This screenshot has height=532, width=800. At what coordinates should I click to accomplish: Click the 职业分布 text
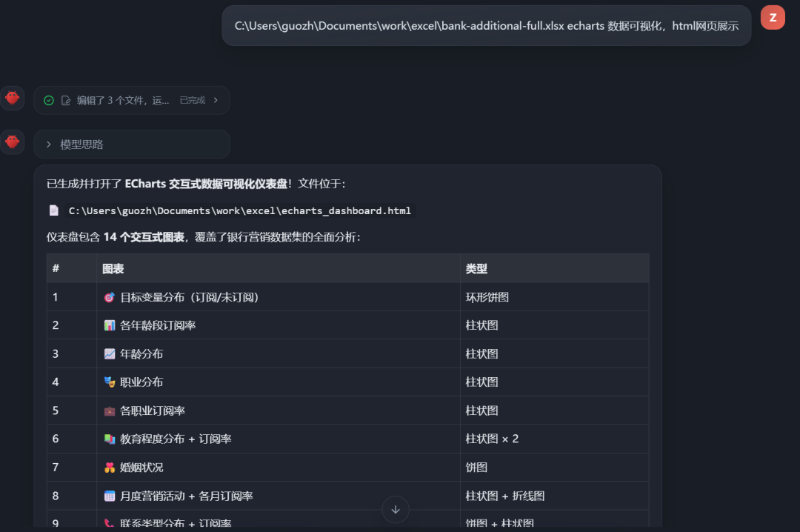[x=141, y=382]
